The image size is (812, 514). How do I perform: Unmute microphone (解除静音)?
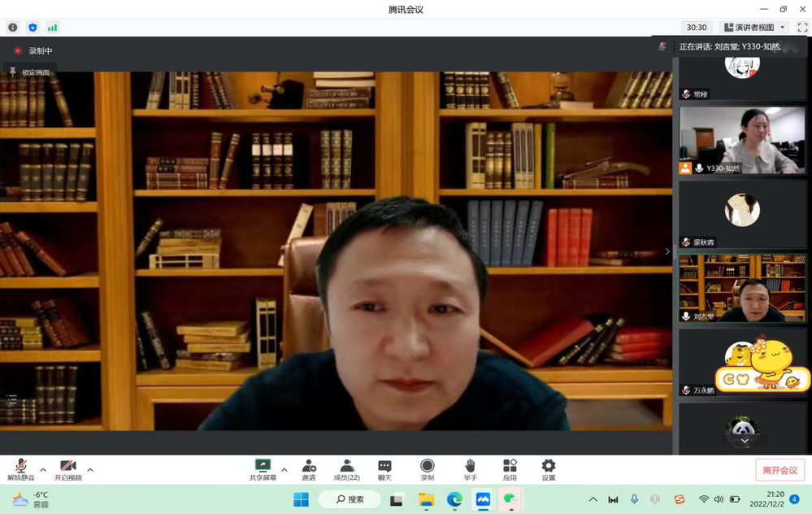(22, 468)
